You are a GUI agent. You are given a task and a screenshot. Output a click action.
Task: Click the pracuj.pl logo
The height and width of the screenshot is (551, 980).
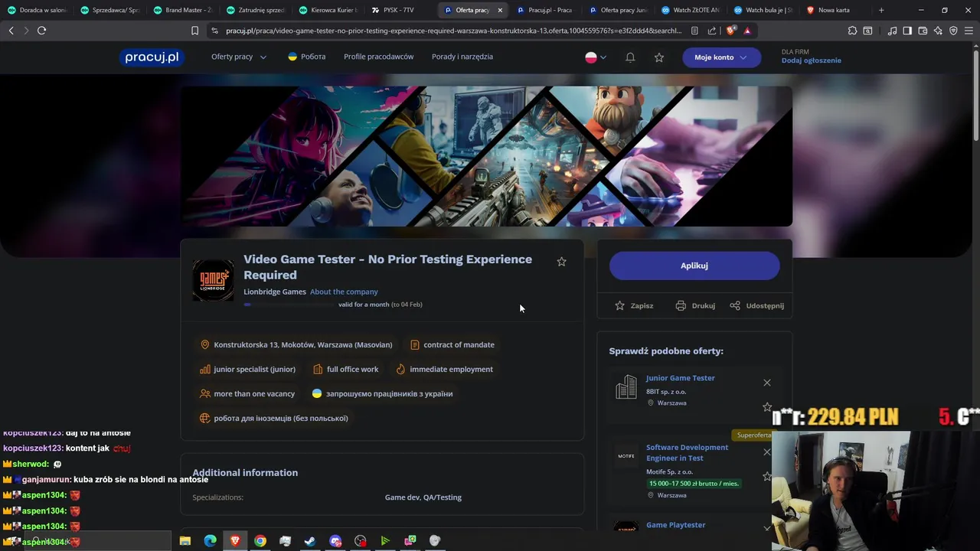pos(152,57)
